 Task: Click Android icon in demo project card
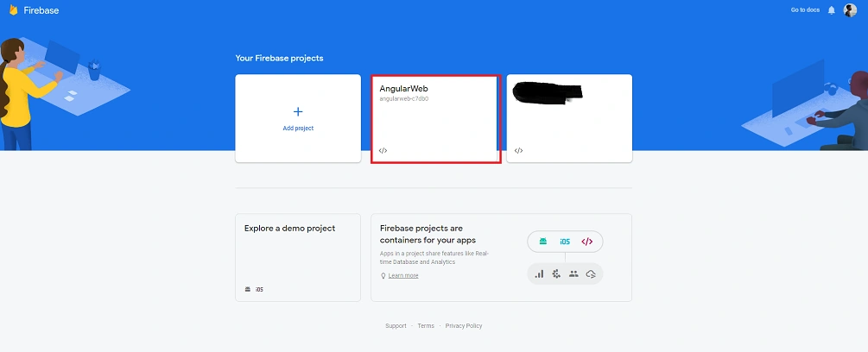pyautogui.click(x=248, y=289)
